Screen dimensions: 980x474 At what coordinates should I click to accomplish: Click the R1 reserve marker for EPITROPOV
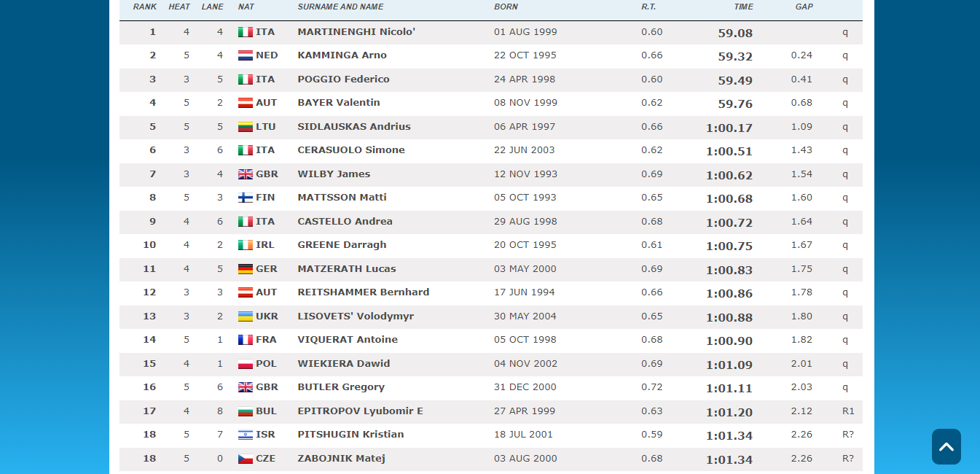847,411
